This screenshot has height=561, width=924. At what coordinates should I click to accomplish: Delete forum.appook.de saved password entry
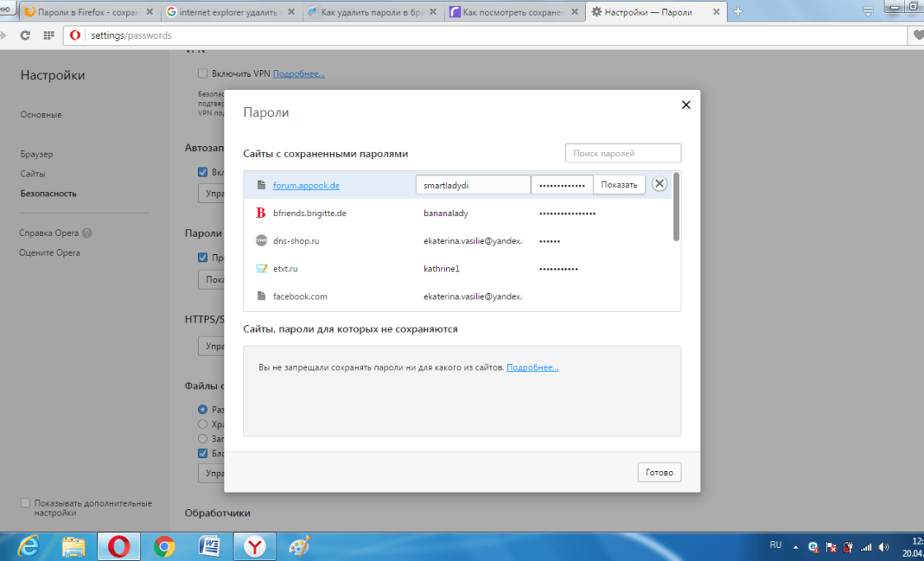(x=659, y=184)
